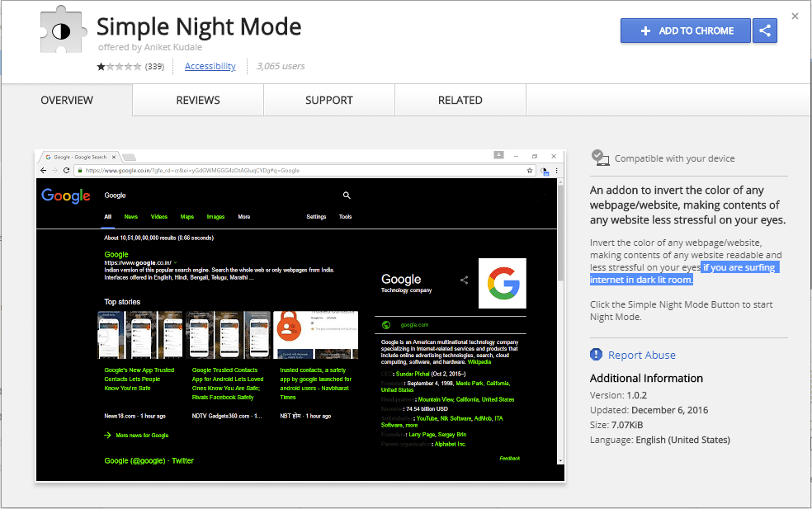Click the 'Updated: December 6, 2016' text
The width and height of the screenshot is (812, 509).
pos(649,410)
